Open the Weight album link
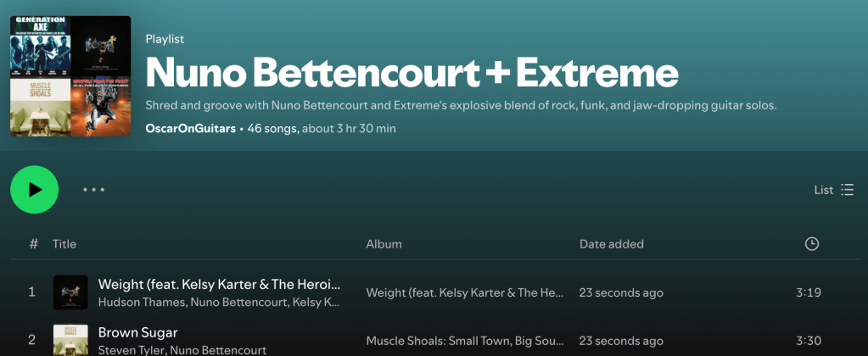Viewport: 868px width, 356px height. pyautogui.click(x=465, y=293)
